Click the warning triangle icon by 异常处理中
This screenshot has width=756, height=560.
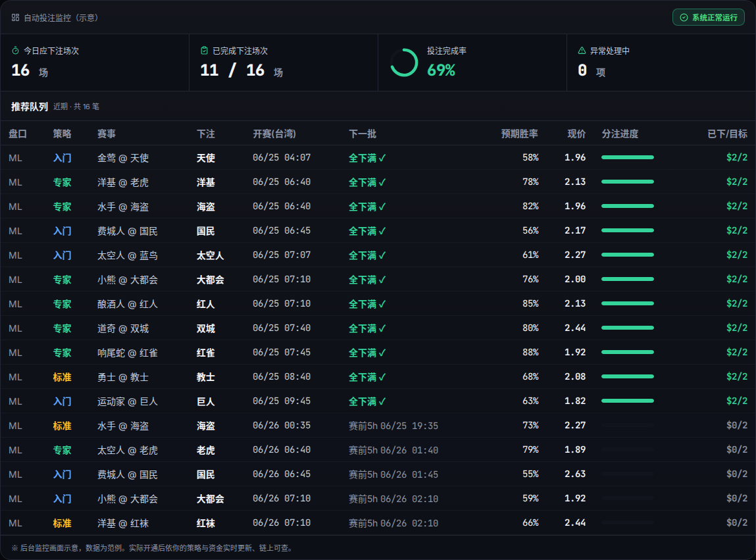(582, 51)
